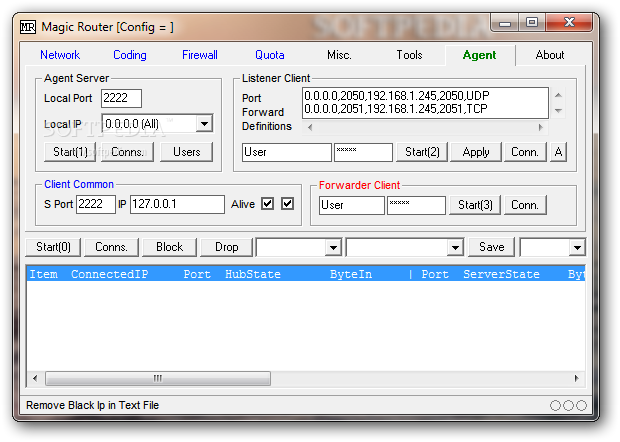
Task: Select the Quota tab
Action: pyautogui.click(x=270, y=55)
